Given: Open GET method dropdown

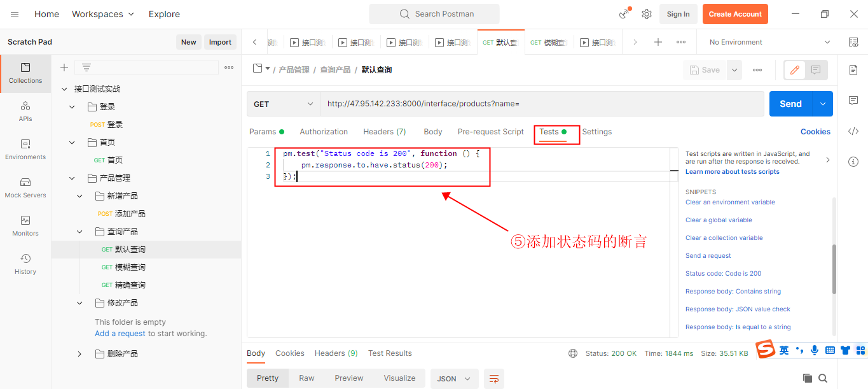Looking at the screenshot, I should pos(284,104).
